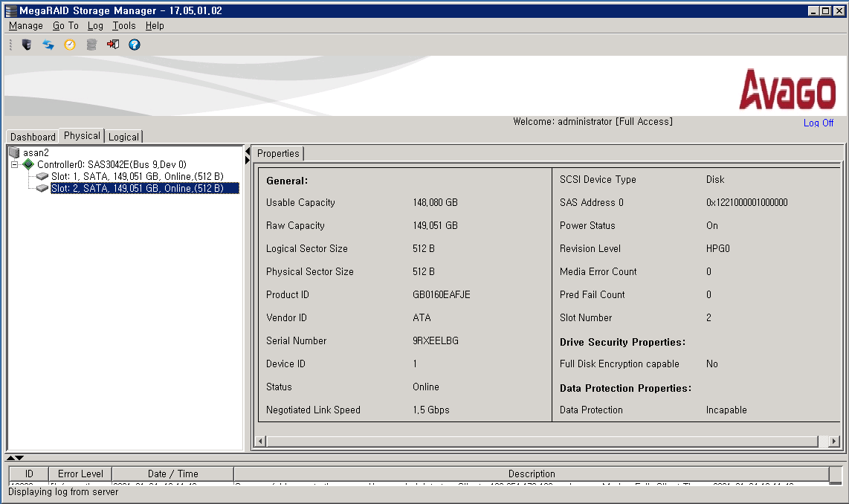
Task: Select the Physical tab
Action: [x=82, y=136]
